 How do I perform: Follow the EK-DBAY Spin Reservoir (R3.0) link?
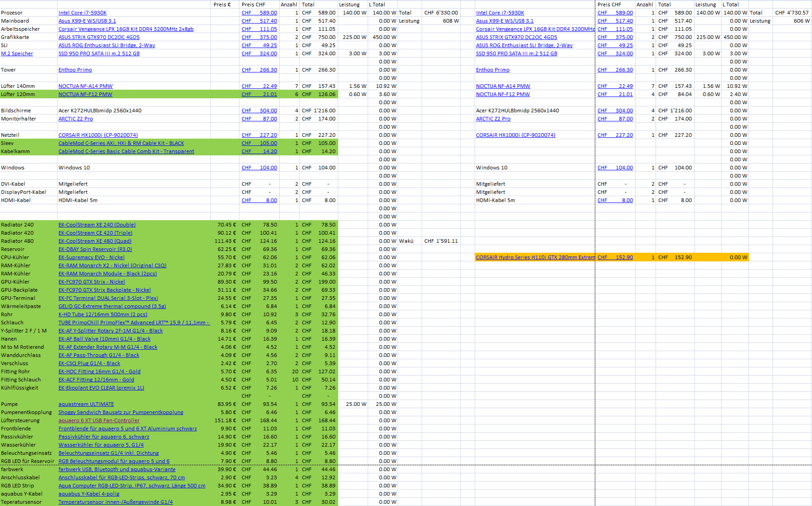pos(95,249)
